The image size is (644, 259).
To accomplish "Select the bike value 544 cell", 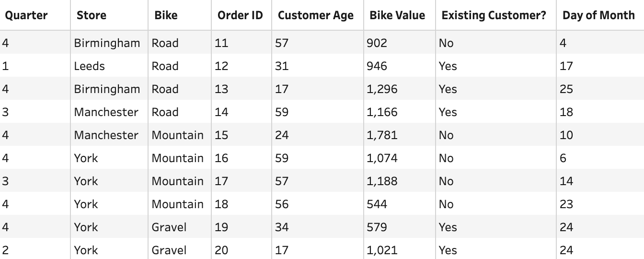I will click(377, 204).
